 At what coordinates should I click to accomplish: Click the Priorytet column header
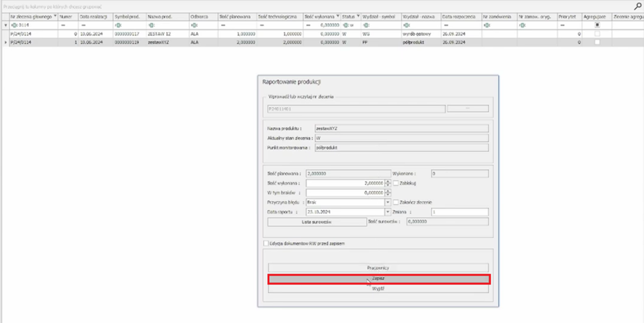pos(568,15)
